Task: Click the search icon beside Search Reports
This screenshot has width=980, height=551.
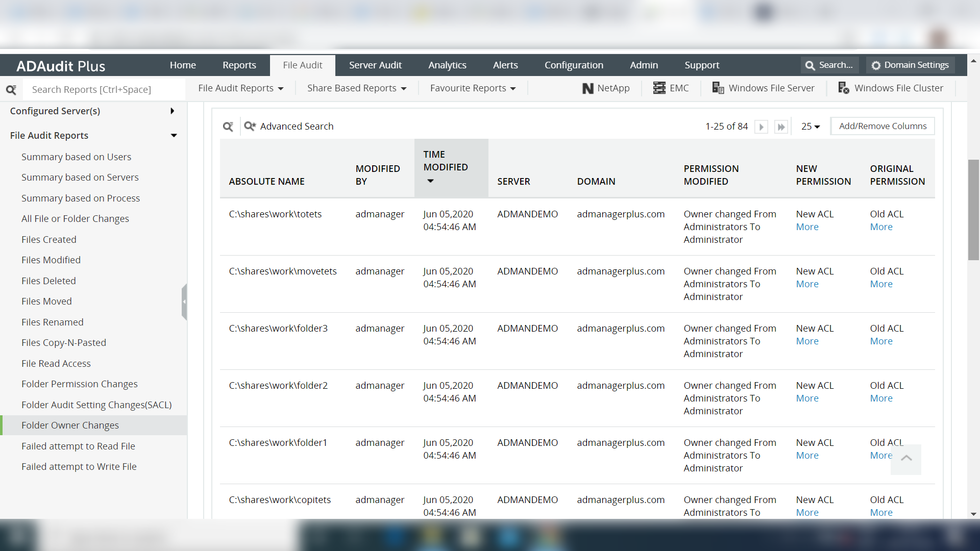Action: point(11,90)
